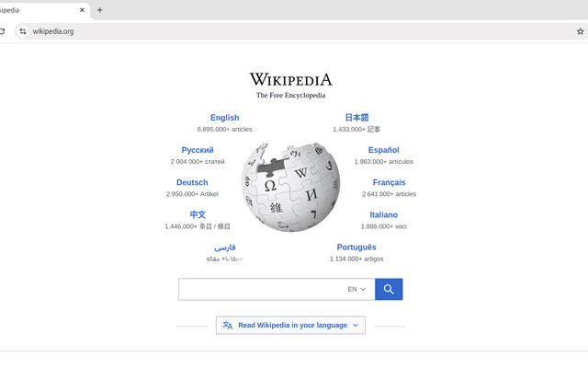The image size is (588, 368).
Task: Open the Español Wikipedia link
Action: [x=384, y=150]
